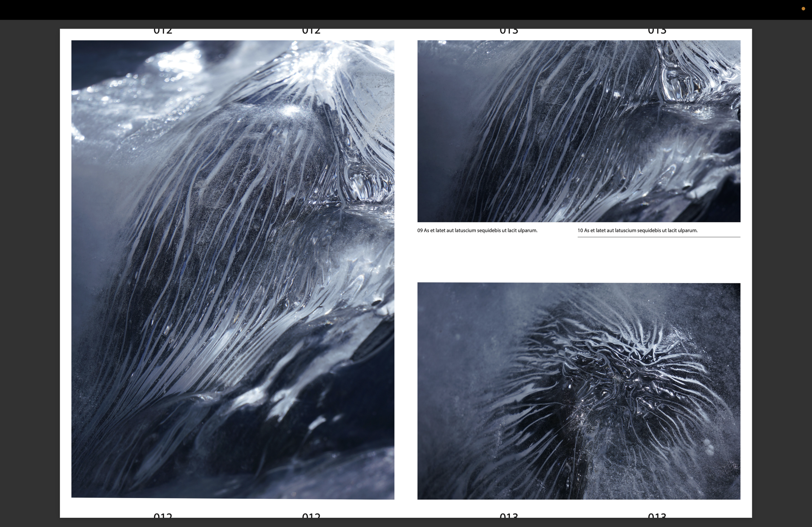Viewport: 812px width, 527px height.
Task: Click the rightmost 013 page number at bottom
Action: tap(657, 515)
